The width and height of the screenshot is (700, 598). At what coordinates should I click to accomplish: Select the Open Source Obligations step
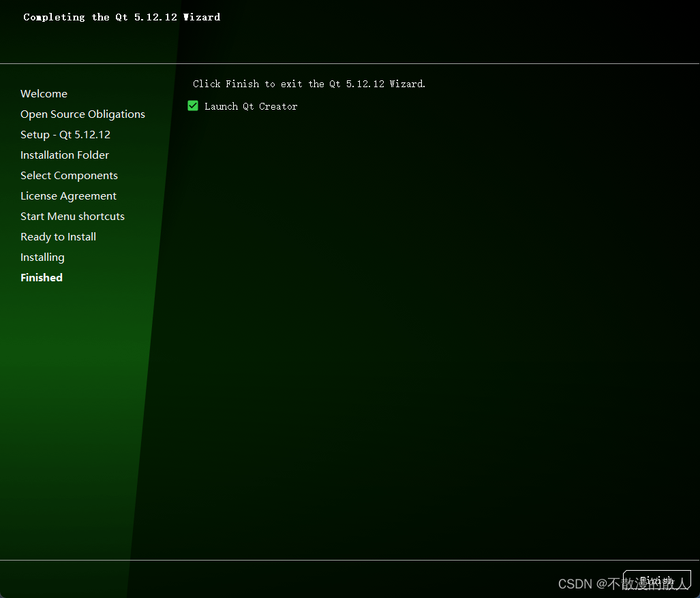(x=82, y=114)
